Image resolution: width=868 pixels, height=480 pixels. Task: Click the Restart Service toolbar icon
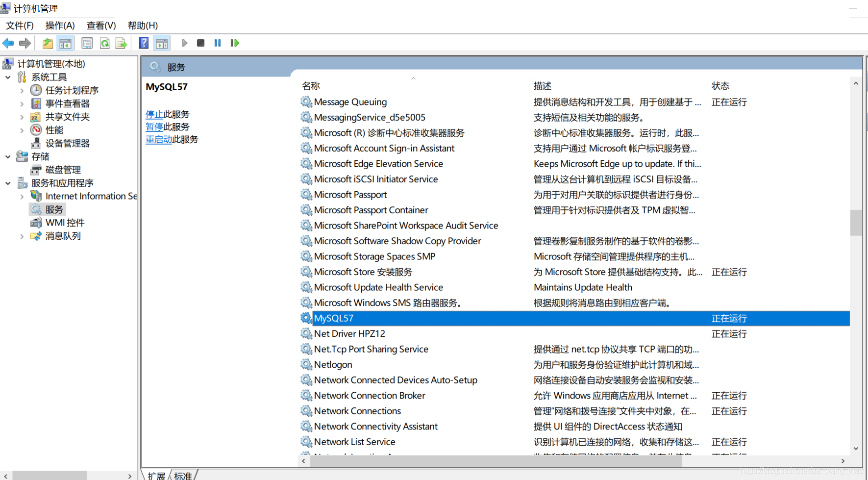click(x=234, y=43)
